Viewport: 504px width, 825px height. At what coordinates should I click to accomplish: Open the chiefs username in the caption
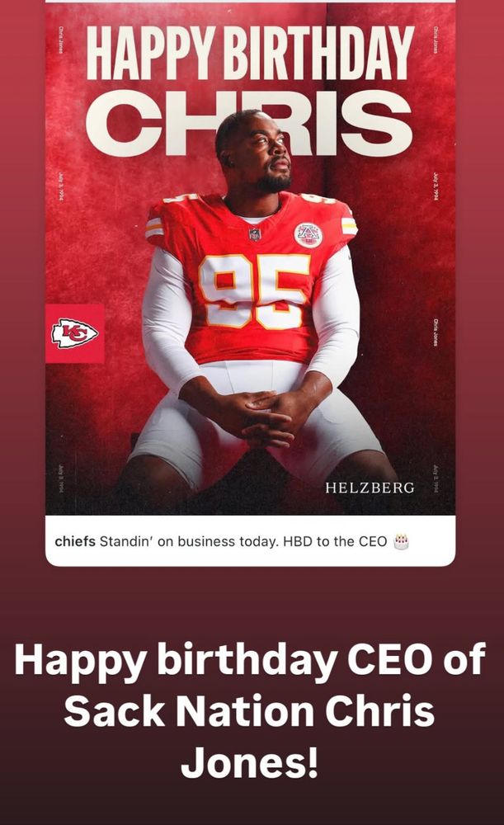point(75,541)
